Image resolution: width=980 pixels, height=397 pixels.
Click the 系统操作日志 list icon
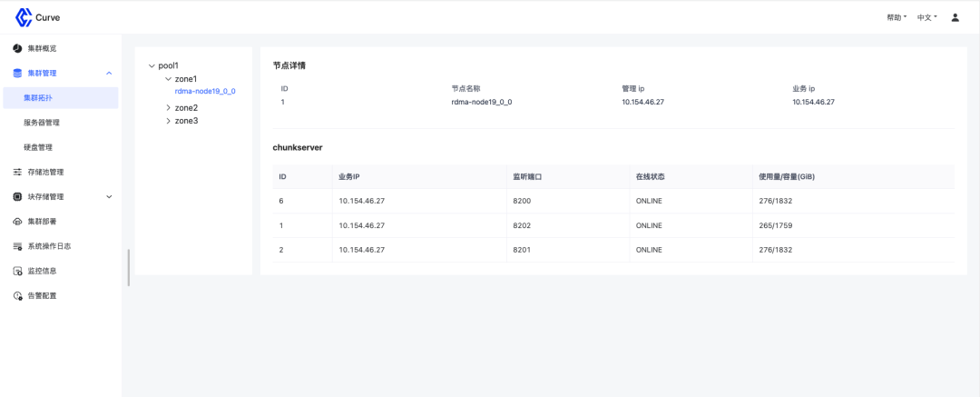pos(17,246)
